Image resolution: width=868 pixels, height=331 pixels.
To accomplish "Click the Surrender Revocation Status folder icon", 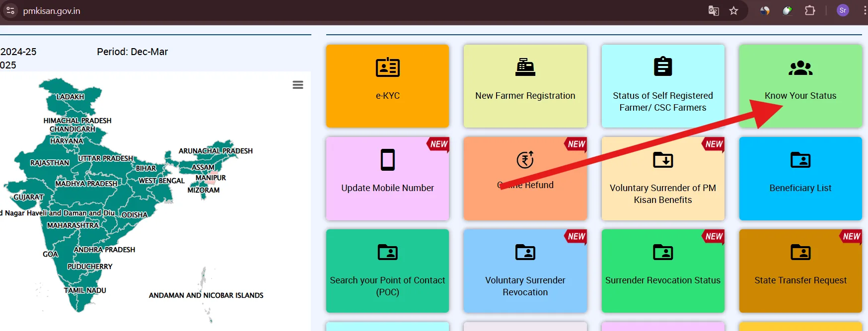I will click(663, 252).
